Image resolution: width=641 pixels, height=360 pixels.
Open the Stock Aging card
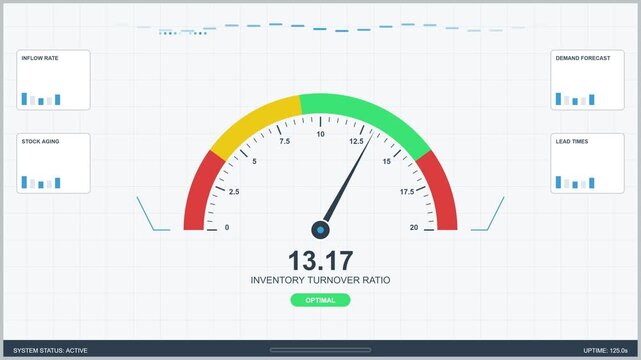[53, 163]
